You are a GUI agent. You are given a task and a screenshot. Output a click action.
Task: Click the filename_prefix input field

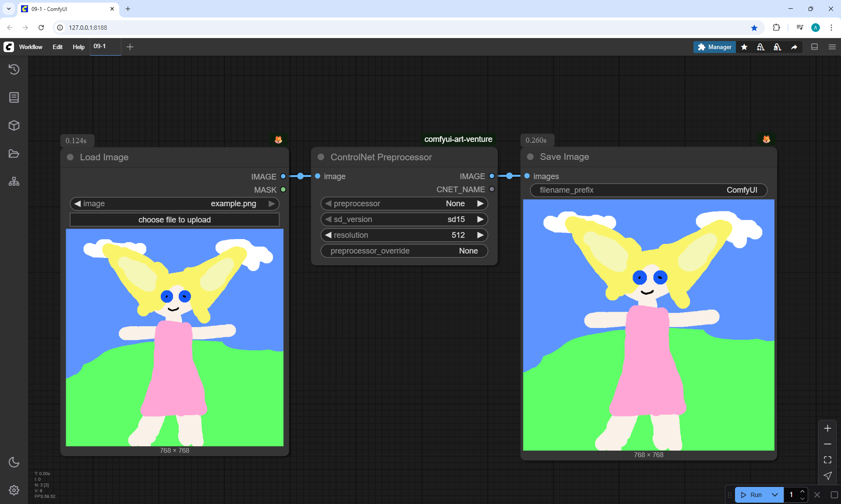click(648, 190)
